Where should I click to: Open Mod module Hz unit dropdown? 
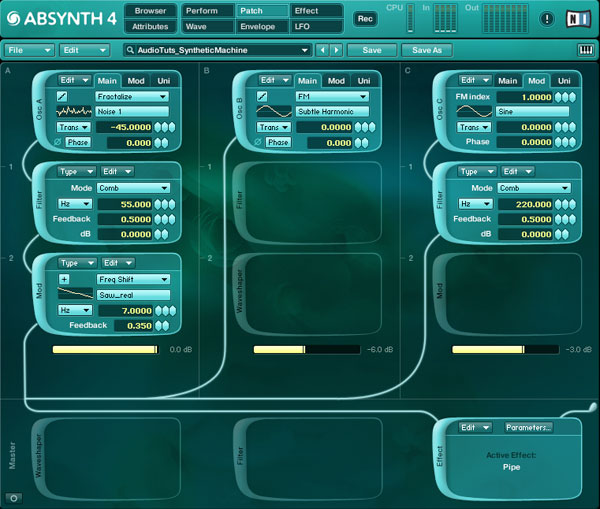pos(75,310)
